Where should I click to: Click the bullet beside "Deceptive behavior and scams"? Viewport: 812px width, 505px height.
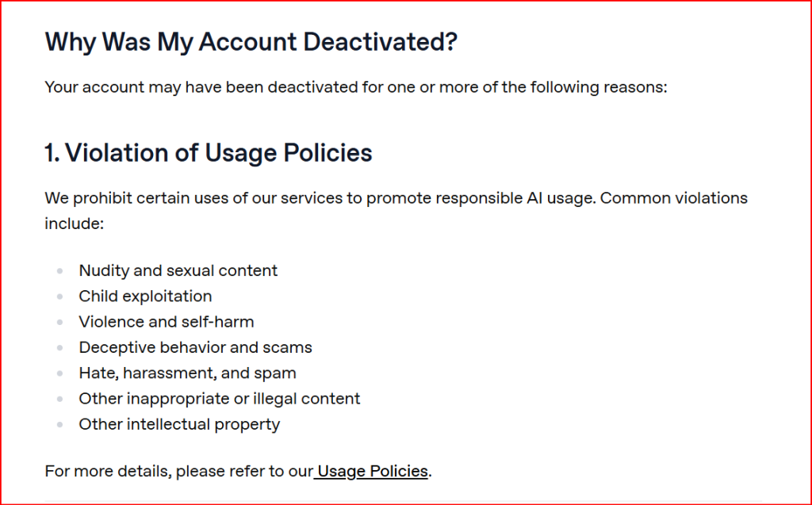point(59,348)
